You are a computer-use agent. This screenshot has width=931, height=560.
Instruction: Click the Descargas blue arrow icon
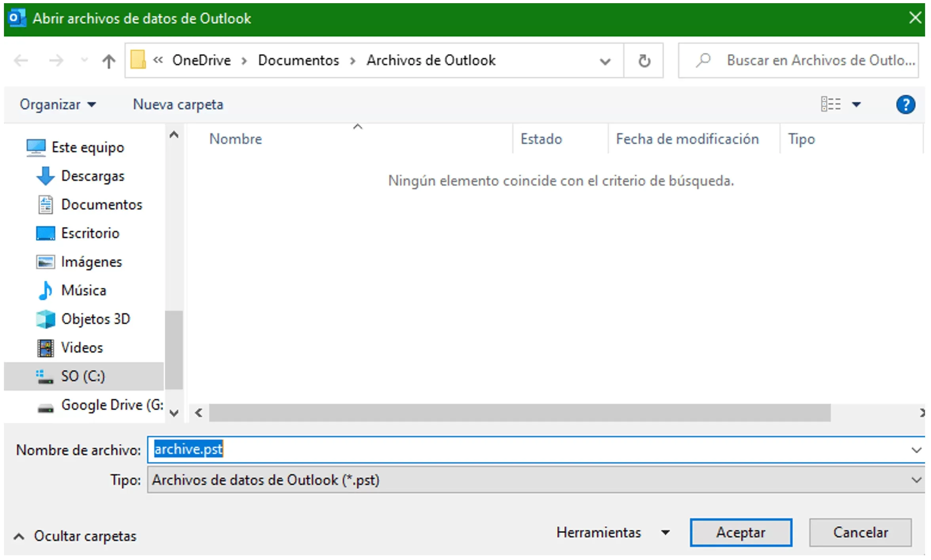[x=46, y=176]
